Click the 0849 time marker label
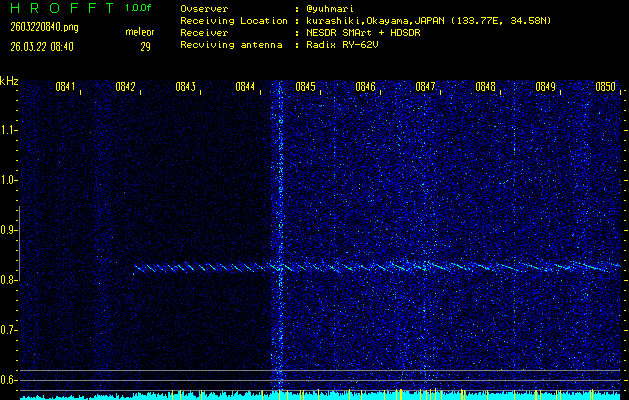The height and width of the screenshot is (400, 629). point(545,87)
